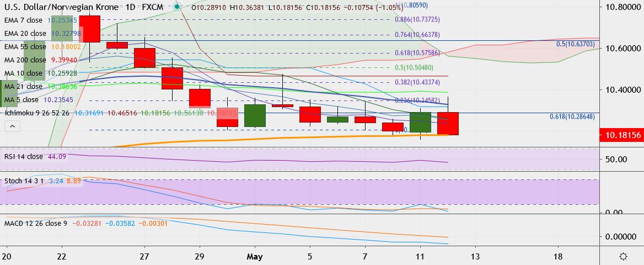Image resolution: width=644 pixels, height=265 pixels.
Task: Click the date axis label 22
Action: (x=62, y=257)
